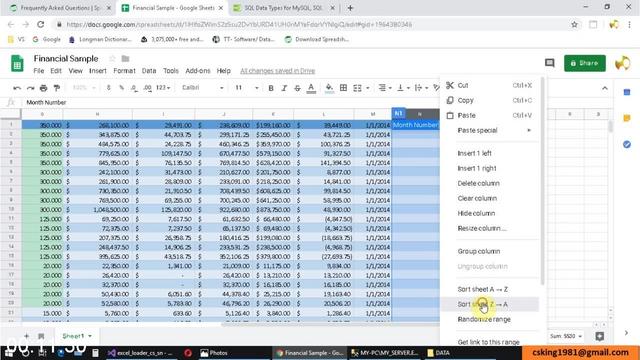Open the Add-ons menu

[198, 71]
